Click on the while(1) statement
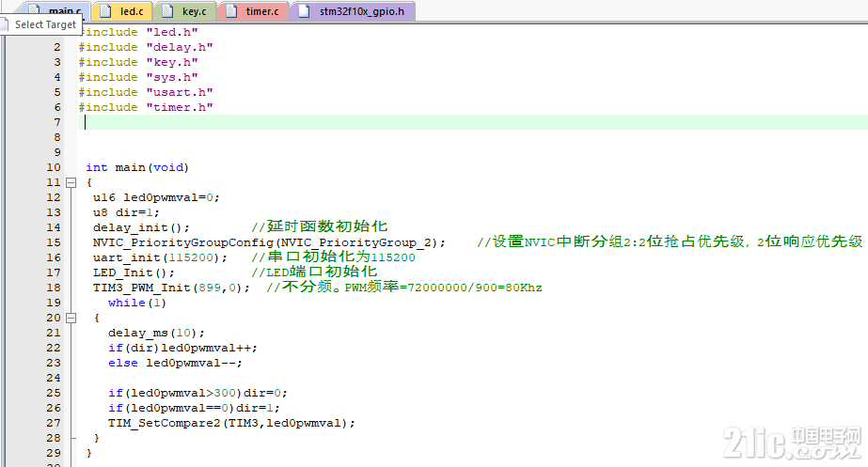Screen dimensions: 868x467 [x=137, y=303]
